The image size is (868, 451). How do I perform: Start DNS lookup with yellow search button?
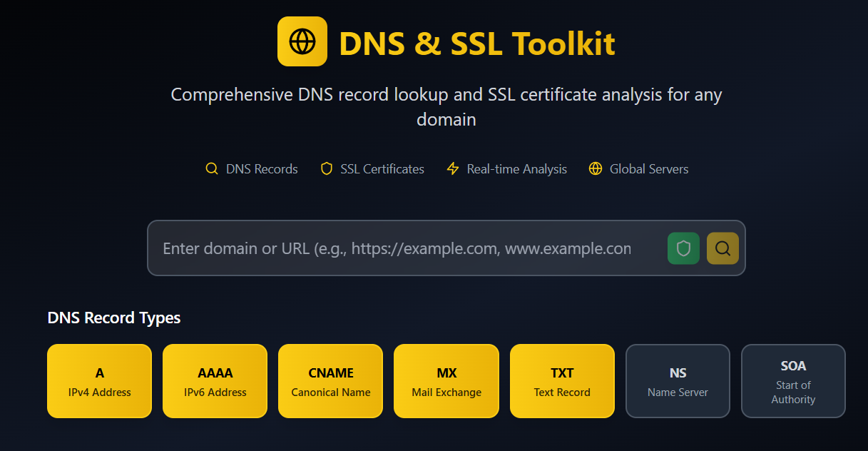coord(723,248)
